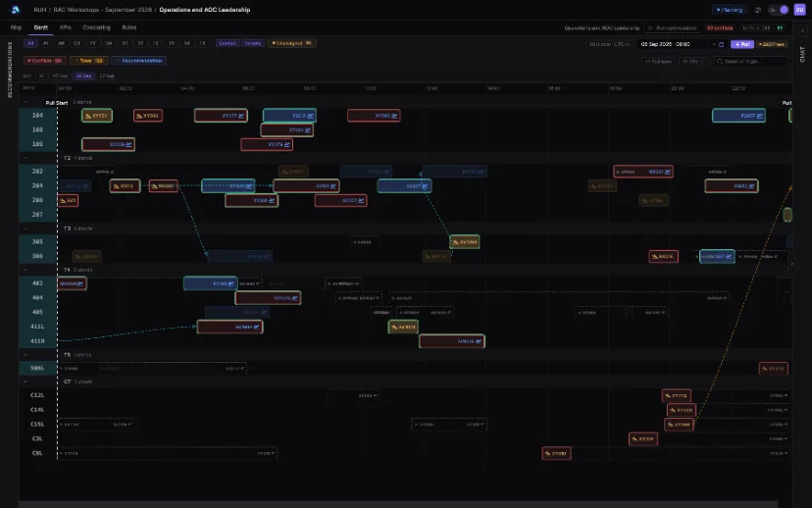Click the search magnifier icon
The height and width of the screenshot is (508, 812).
719,62
